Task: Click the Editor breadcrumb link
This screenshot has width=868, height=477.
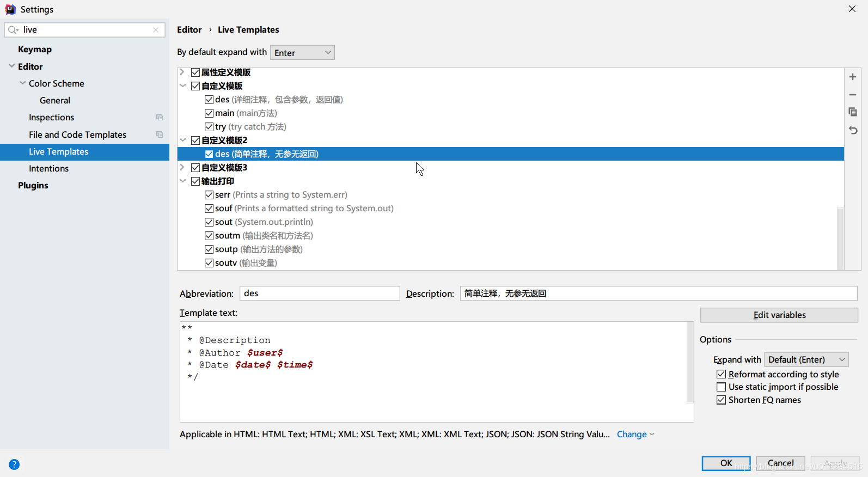Action: pyautogui.click(x=190, y=30)
